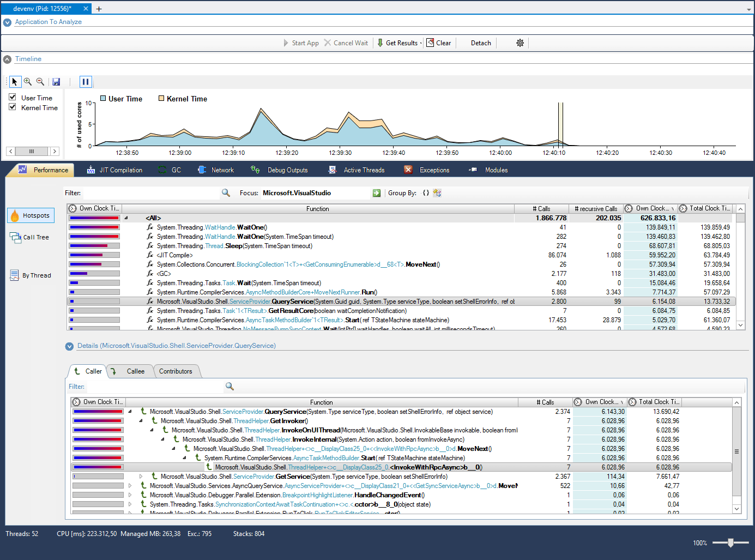Switch to the Debug Outputs tab

point(279,170)
